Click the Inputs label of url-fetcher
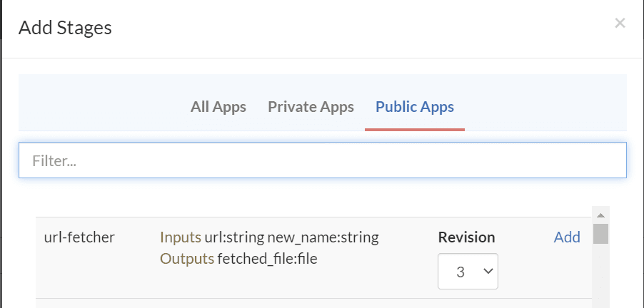This screenshot has width=644, height=308. pyautogui.click(x=181, y=237)
